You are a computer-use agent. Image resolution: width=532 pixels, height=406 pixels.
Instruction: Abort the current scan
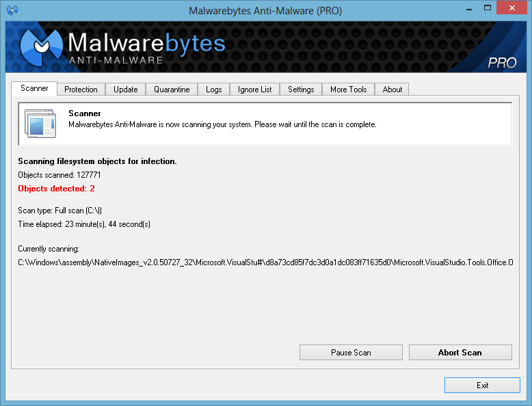click(460, 353)
